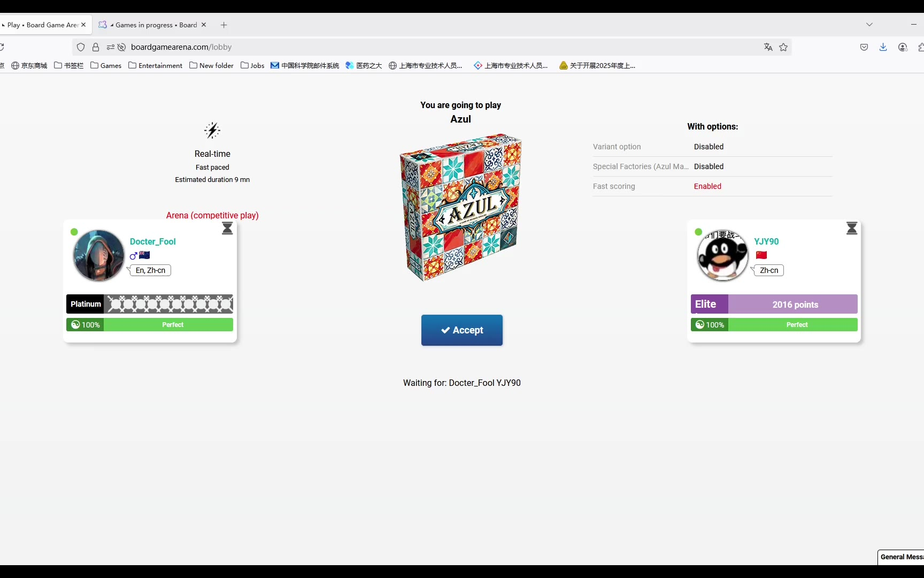924x578 pixels.
Task: Bookmark this page with star icon
Action: click(783, 47)
